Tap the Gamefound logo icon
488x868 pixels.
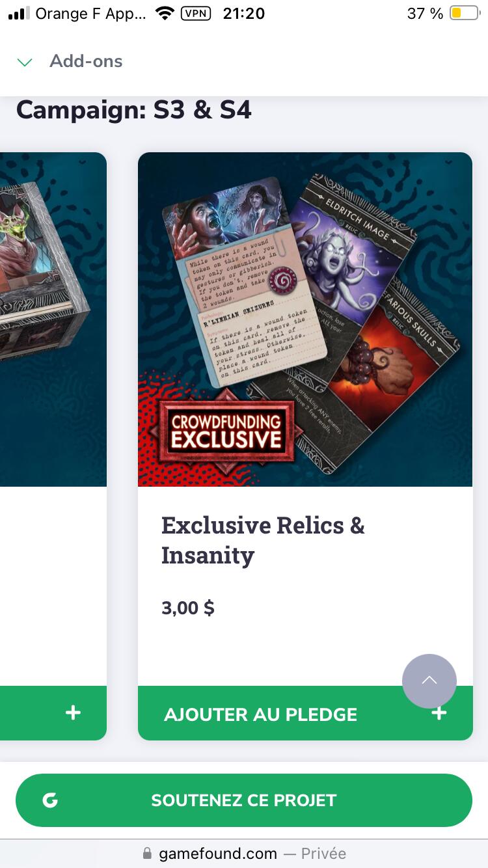(50, 800)
